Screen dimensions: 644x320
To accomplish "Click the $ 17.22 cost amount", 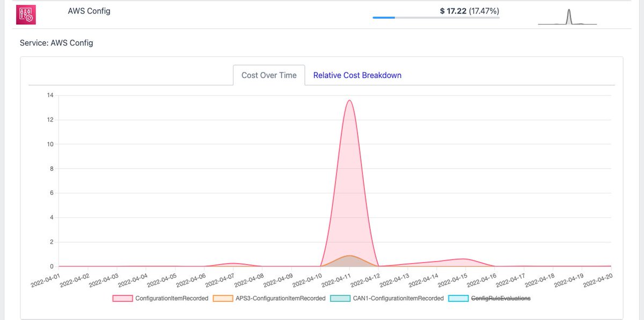I will [x=453, y=10].
